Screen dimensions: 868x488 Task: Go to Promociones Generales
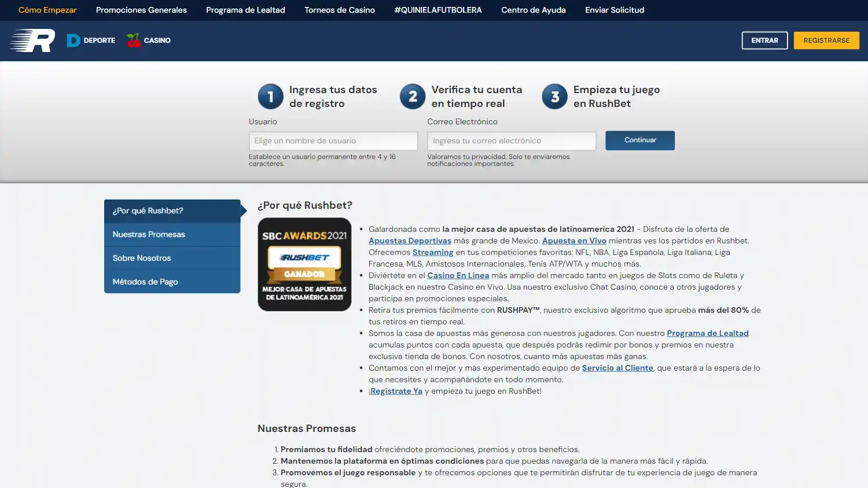pos(141,10)
